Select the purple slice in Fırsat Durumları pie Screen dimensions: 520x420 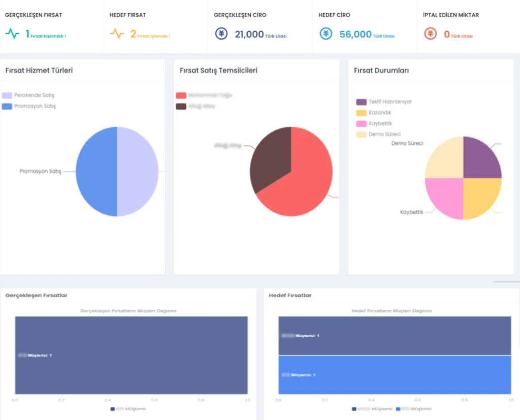[480, 158]
